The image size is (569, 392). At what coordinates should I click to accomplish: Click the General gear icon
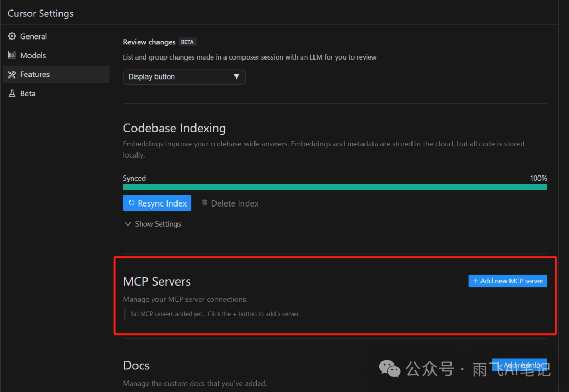(12, 36)
